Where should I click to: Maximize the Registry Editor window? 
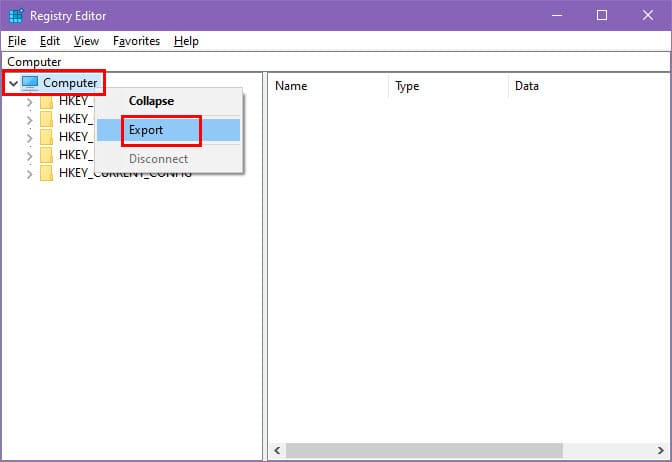(x=602, y=15)
